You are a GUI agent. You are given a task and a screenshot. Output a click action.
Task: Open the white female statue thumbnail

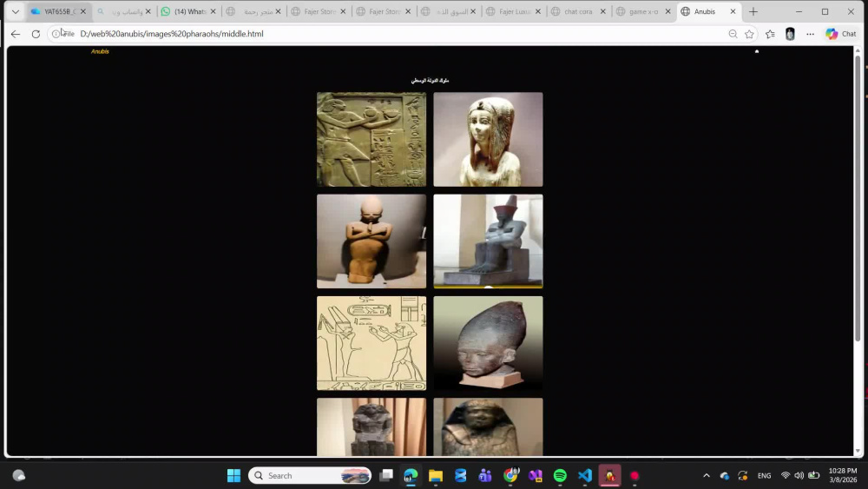coord(488,139)
